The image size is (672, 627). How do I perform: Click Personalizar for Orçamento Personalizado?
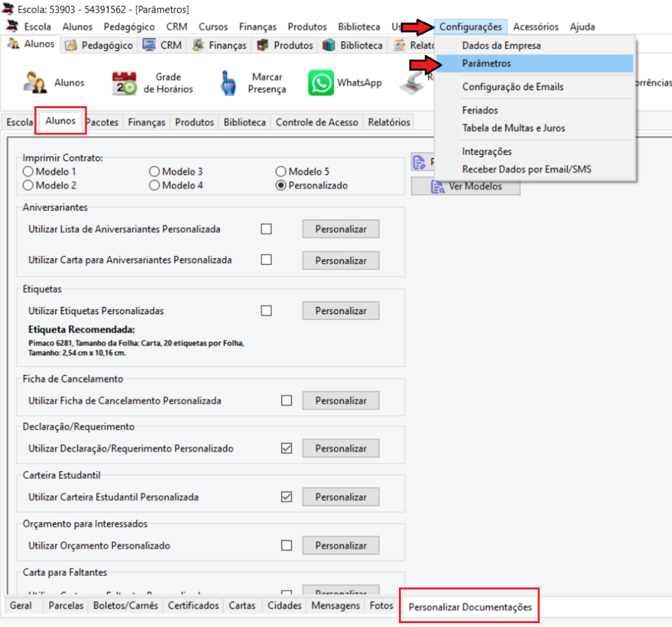pyautogui.click(x=341, y=545)
